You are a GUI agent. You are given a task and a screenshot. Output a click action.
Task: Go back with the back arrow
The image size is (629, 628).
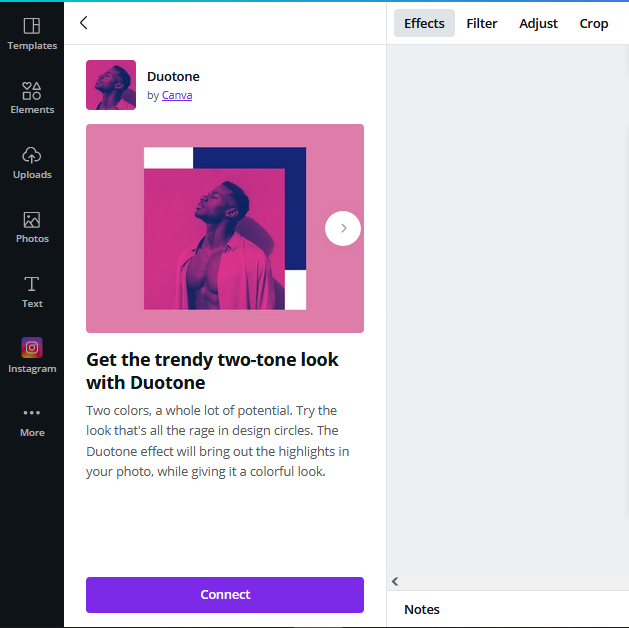pyautogui.click(x=84, y=23)
